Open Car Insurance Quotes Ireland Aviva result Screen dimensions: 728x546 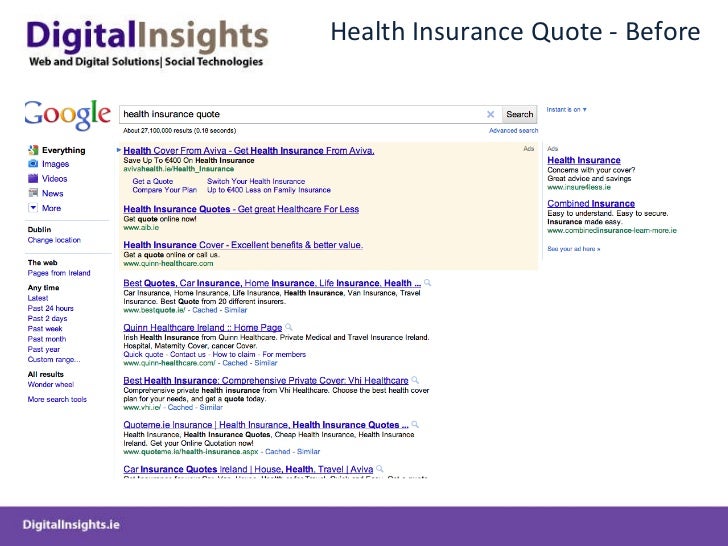[248, 469]
